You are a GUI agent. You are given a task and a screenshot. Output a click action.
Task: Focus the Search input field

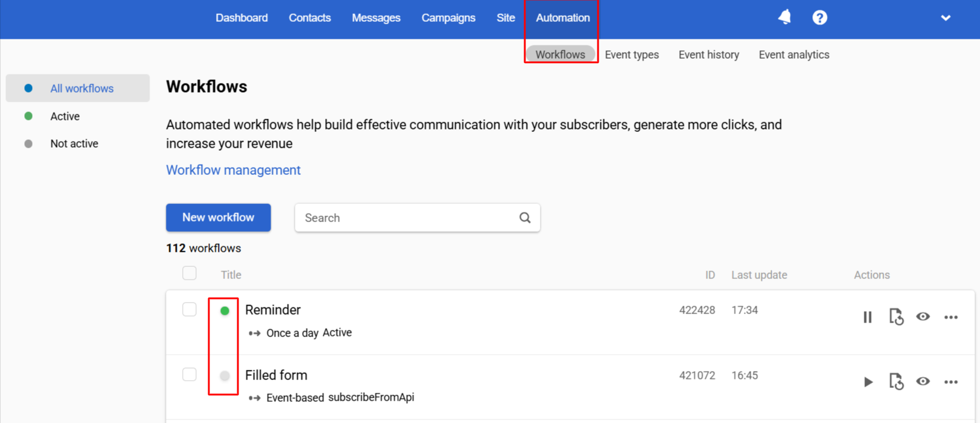point(417,218)
